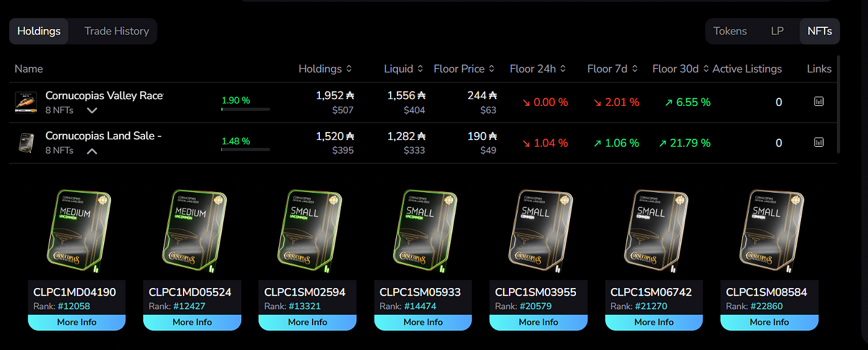Click the 1.04 % Floor 24h value
This screenshot has width=868, height=350.
[x=544, y=143]
